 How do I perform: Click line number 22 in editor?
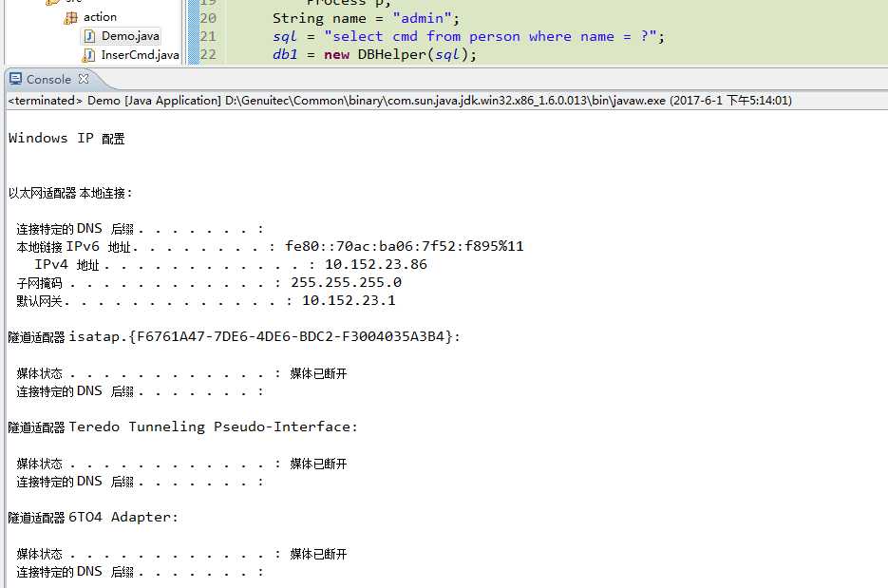pyautogui.click(x=208, y=54)
